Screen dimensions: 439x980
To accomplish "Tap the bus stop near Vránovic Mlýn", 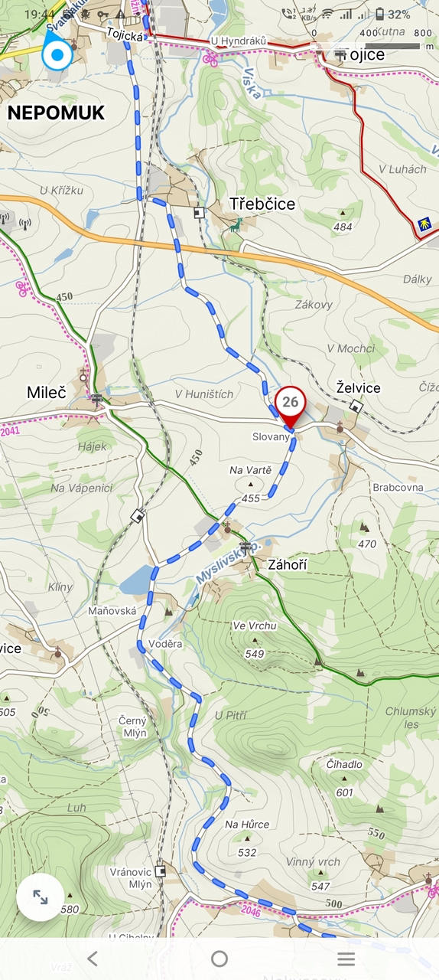I will [160, 871].
